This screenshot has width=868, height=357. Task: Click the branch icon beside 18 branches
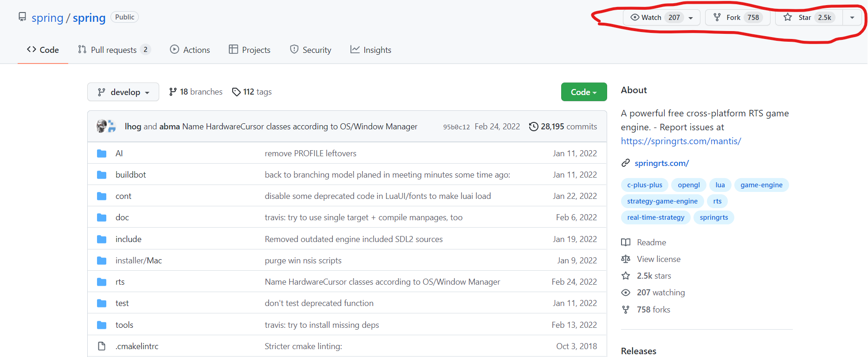(x=173, y=92)
